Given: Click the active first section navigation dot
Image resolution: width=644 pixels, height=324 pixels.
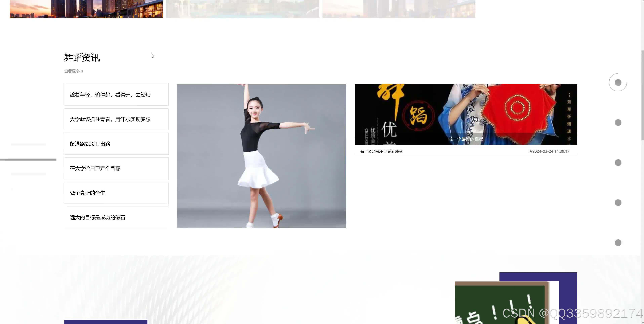Looking at the screenshot, I should click(x=618, y=83).
